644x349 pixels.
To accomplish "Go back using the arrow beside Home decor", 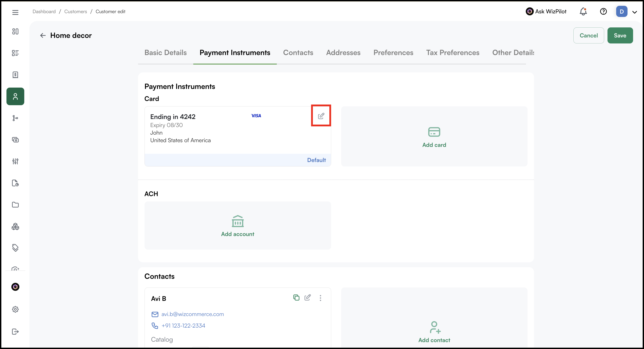I will tap(43, 35).
